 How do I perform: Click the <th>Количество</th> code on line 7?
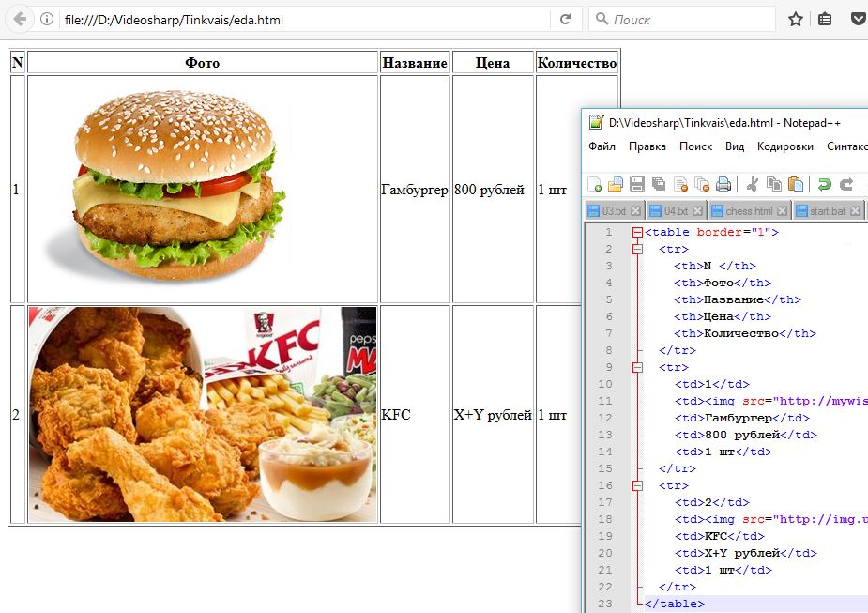point(745,333)
